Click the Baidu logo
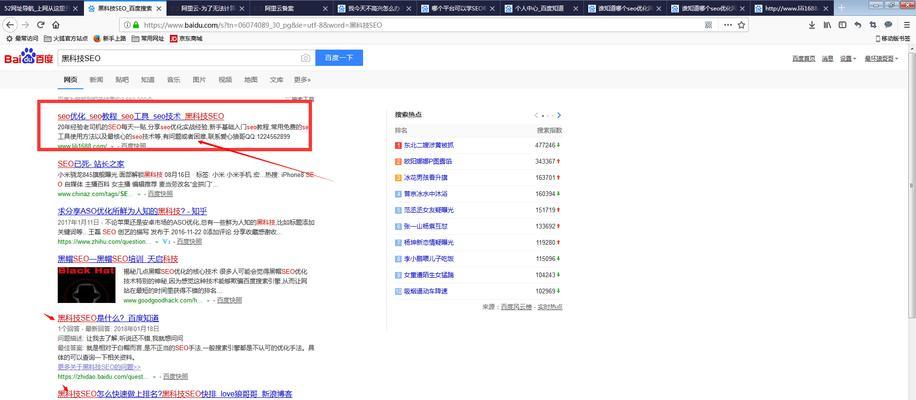The width and height of the screenshot is (916, 400). tap(27, 59)
